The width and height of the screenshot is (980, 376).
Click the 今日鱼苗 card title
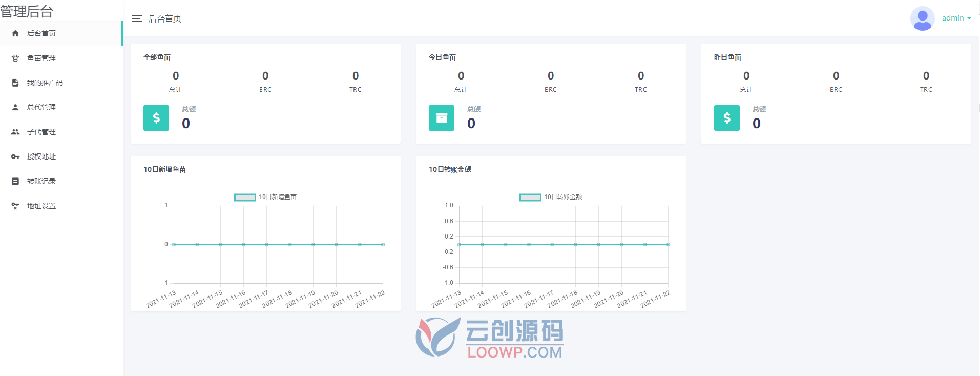(x=443, y=57)
